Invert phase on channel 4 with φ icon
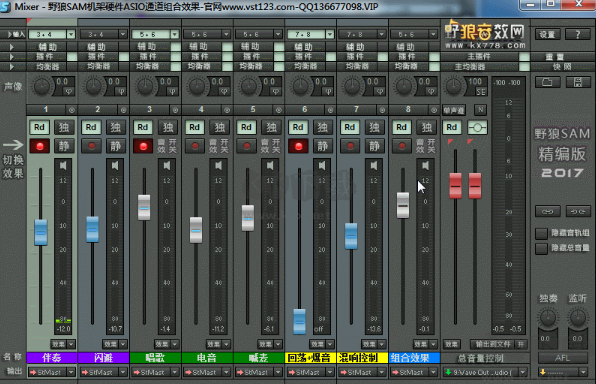 pyautogui.click(x=224, y=92)
